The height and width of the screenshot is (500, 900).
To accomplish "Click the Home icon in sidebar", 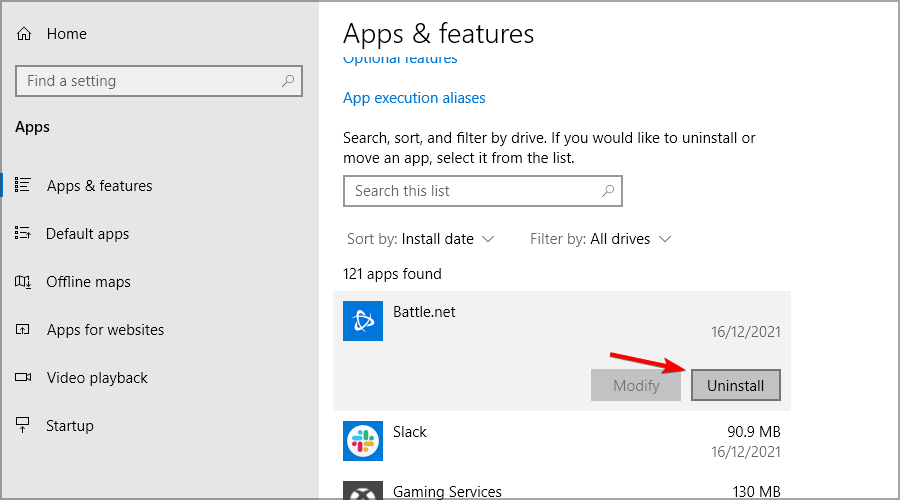I will 24,34.
